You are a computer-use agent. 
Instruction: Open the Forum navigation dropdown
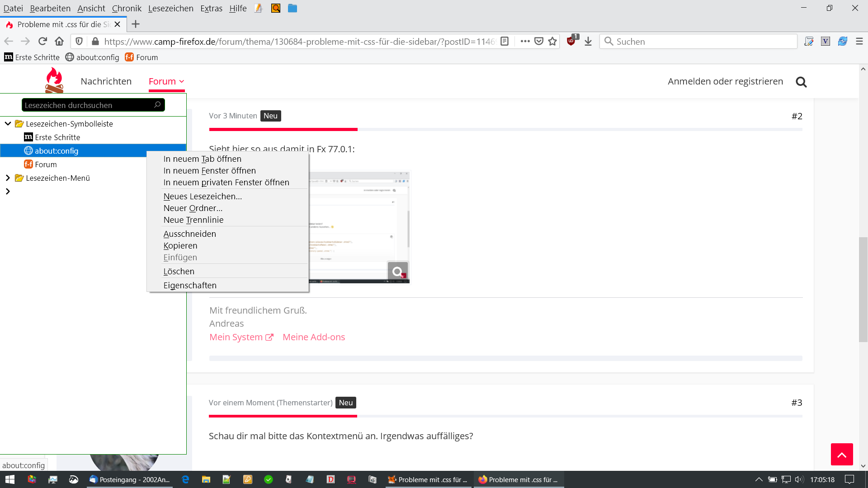[166, 81]
